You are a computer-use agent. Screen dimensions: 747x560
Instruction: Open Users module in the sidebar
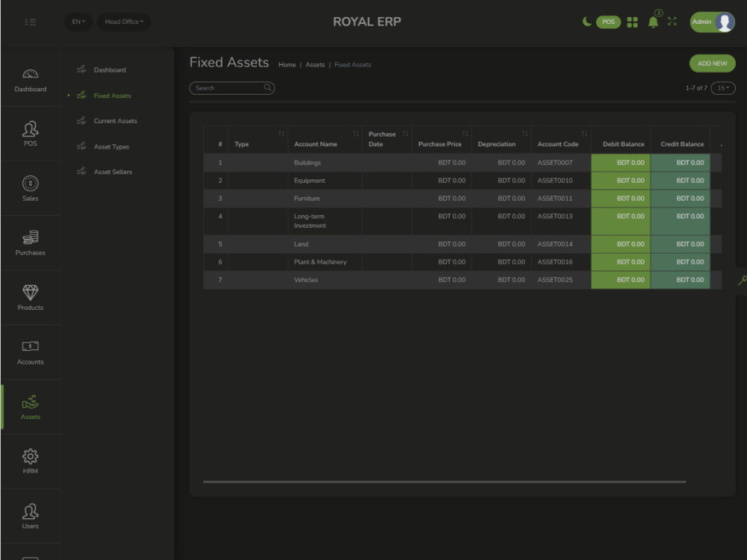coord(31,516)
